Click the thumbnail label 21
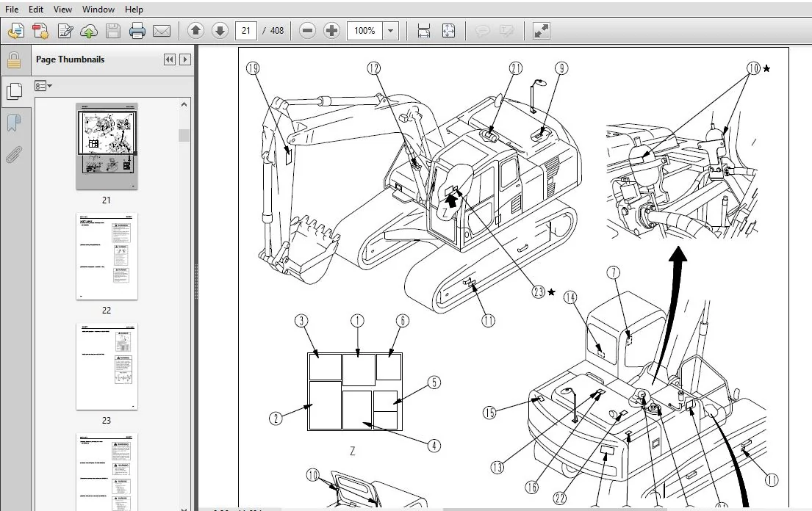The height and width of the screenshot is (511, 812). coord(106,200)
